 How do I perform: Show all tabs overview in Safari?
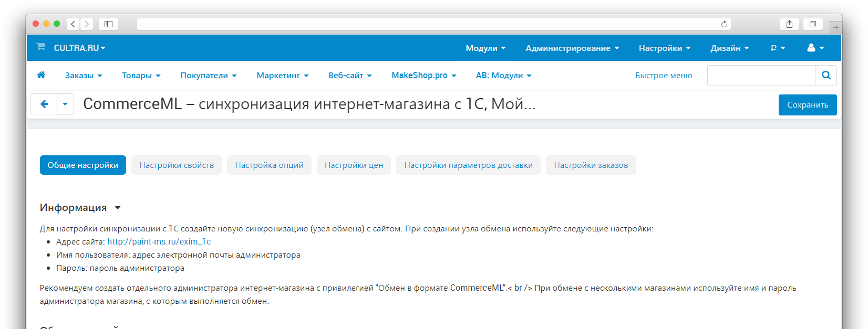click(x=813, y=24)
